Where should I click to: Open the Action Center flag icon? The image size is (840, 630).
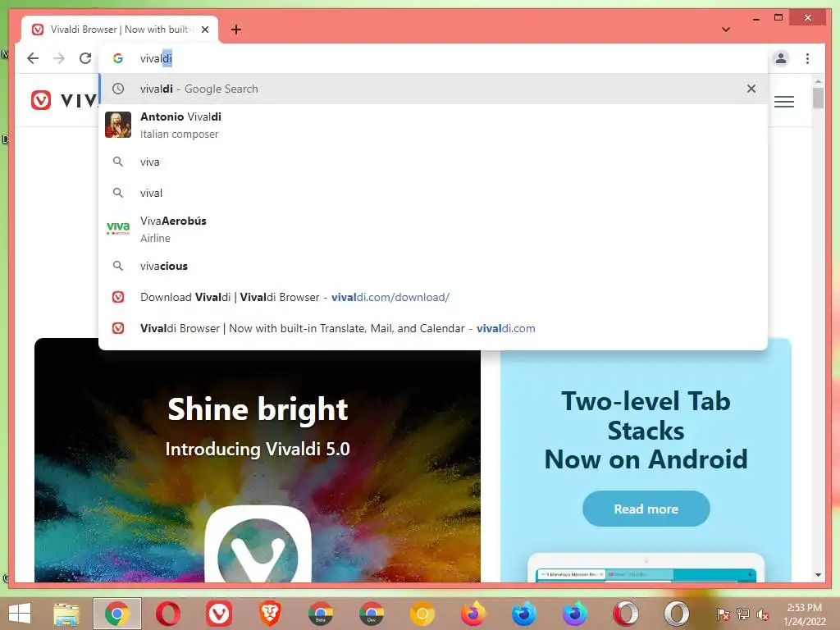[723, 614]
